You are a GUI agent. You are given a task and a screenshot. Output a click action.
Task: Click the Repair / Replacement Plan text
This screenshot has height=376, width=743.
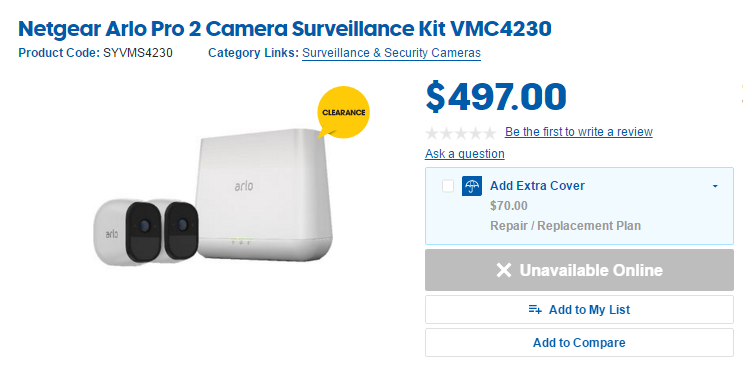(565, 226)
